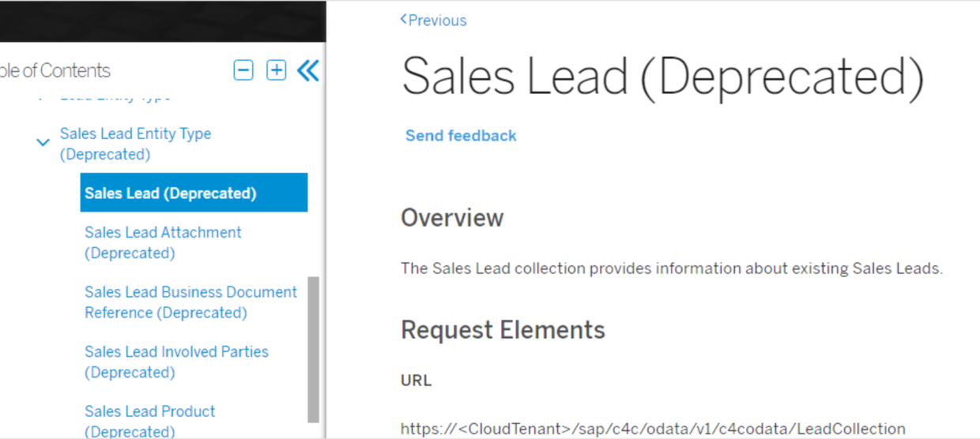Screen dimensions: 980x439
Task: Collapse the Sales Lead Entity Type chevron
Action: coord(43,143)
